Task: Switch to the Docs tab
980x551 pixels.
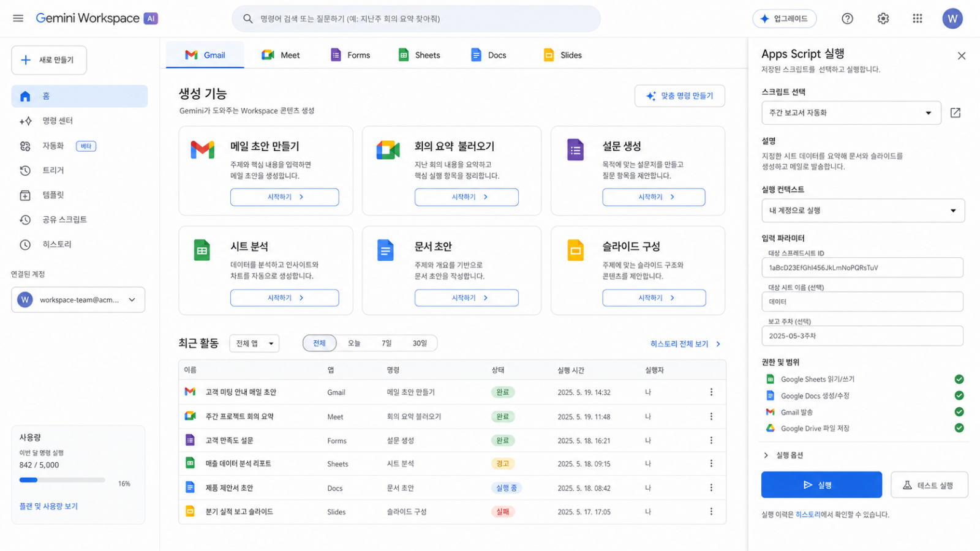Action: (x=489, y=55)
